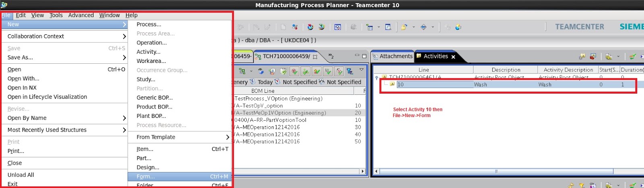This screenshot has height=188, width=644.
Task: Click the globe with cubes toolbar icon
Action: (458, 27)
